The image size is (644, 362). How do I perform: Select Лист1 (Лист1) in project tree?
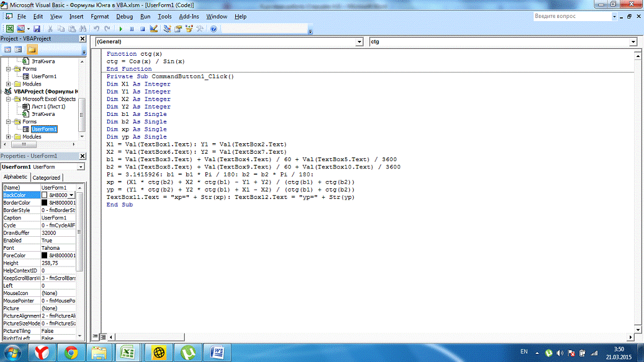(47, 107)
